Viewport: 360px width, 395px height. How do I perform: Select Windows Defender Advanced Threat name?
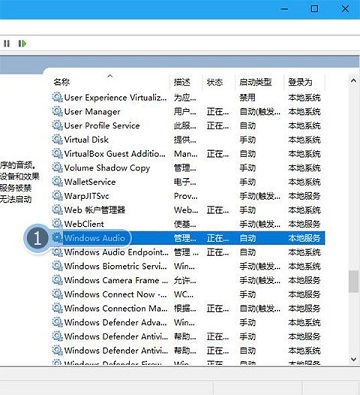tap(115, 322)
